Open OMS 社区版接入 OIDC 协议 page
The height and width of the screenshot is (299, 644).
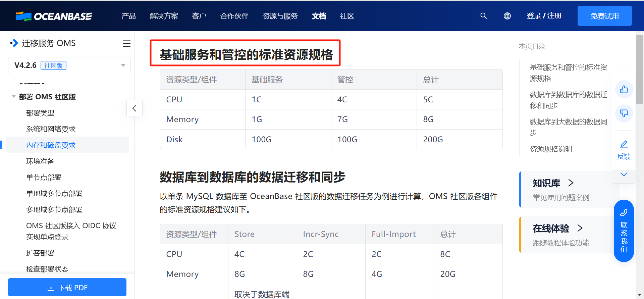point(71,231)
